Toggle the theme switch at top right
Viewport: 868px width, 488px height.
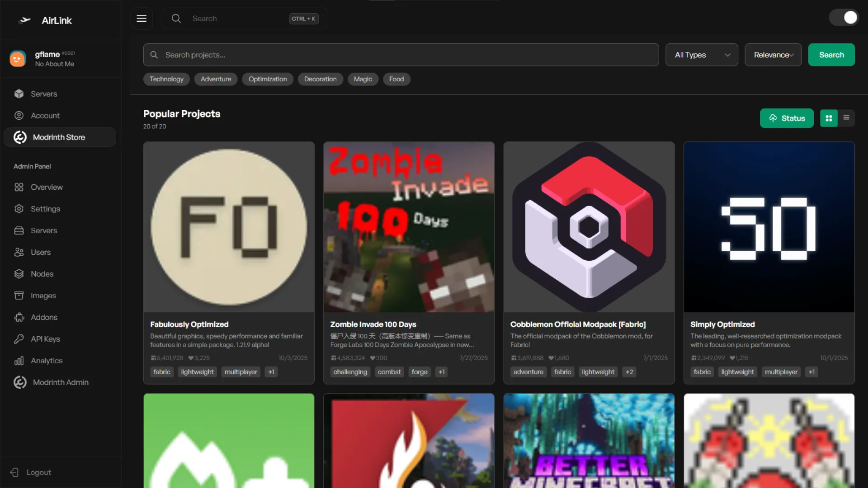click(844, 18)
